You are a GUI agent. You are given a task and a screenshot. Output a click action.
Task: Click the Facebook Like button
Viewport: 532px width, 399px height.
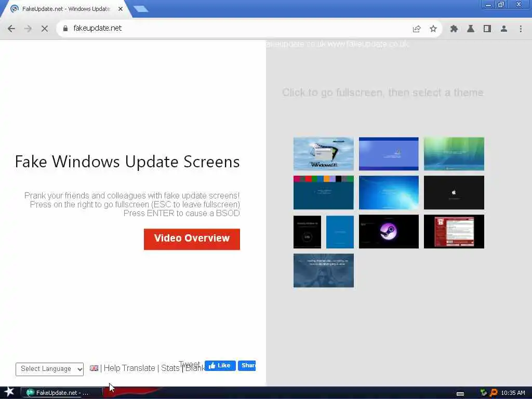pos(220,365)
